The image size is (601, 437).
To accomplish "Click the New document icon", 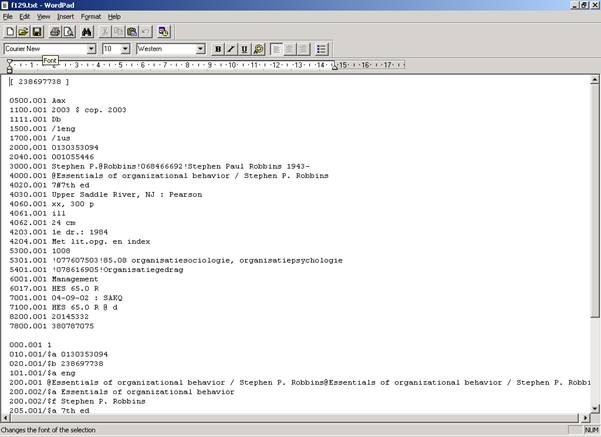I will point(10,32).
